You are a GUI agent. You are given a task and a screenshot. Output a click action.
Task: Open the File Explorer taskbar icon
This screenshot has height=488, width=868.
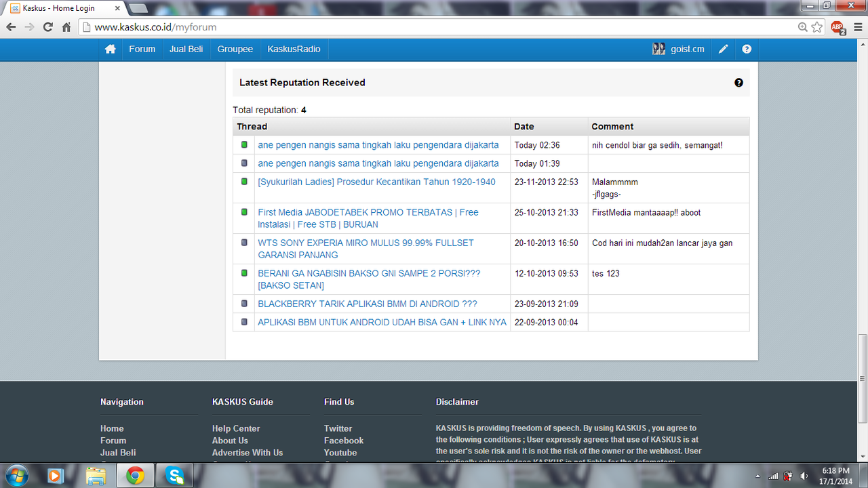96,476
